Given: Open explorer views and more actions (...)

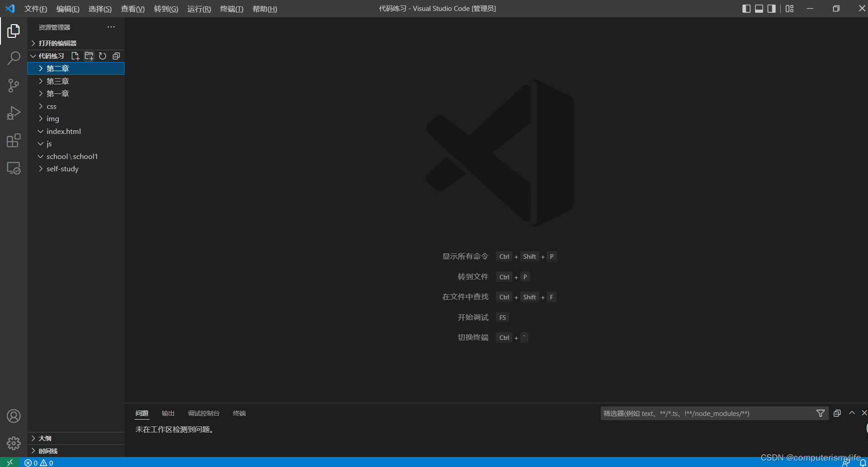Looking at the screenshot, I should (x=111, y=27).
